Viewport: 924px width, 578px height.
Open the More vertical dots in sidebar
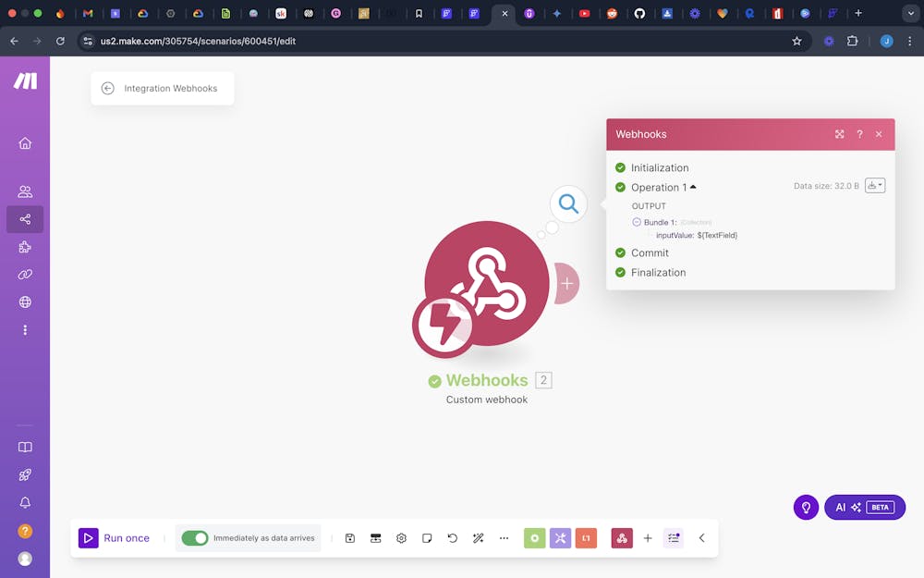25,330
